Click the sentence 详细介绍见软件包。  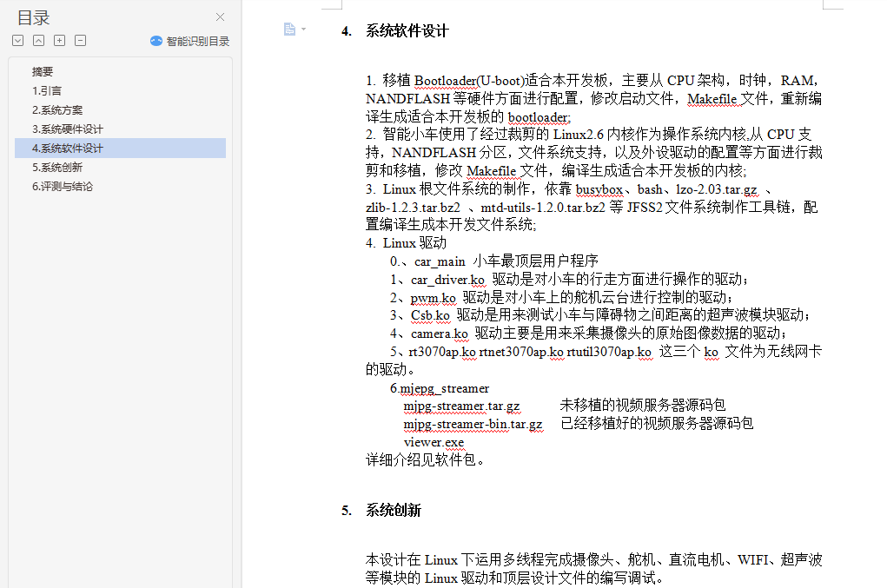point(426,460)
